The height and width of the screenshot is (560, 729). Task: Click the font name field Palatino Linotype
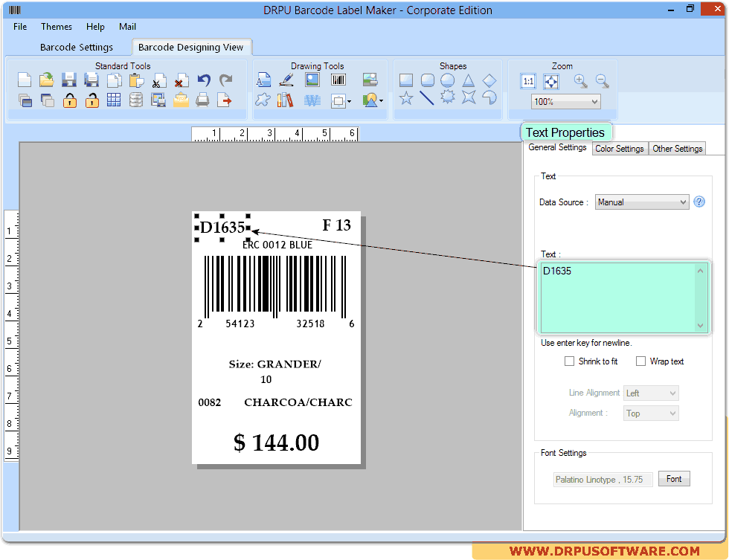point(603,480)
